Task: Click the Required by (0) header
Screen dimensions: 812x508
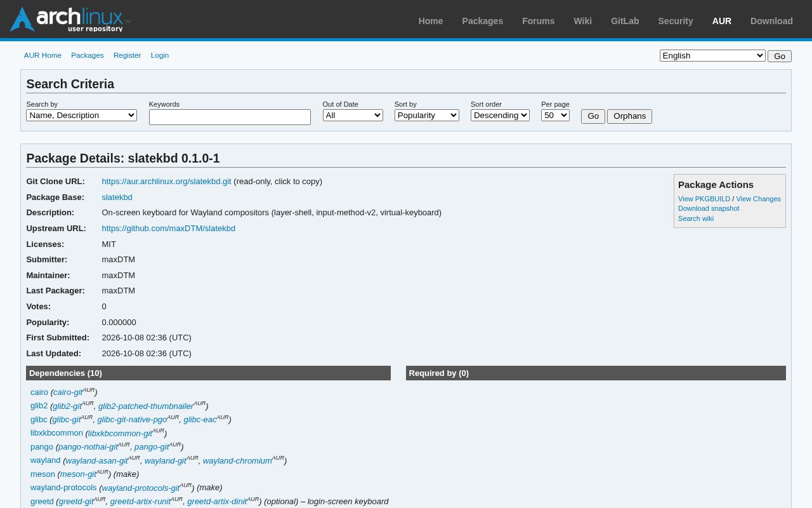Action: (596, 373)
